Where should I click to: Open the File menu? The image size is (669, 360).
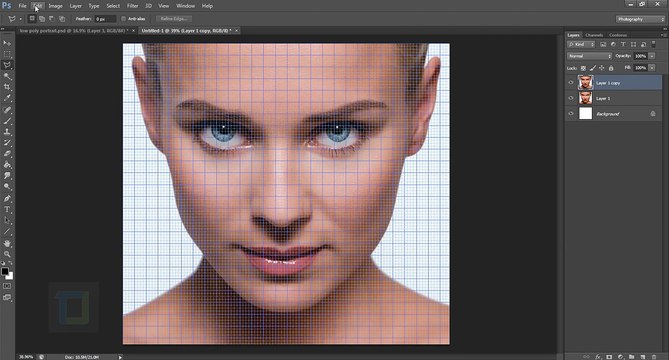[22, 6]
